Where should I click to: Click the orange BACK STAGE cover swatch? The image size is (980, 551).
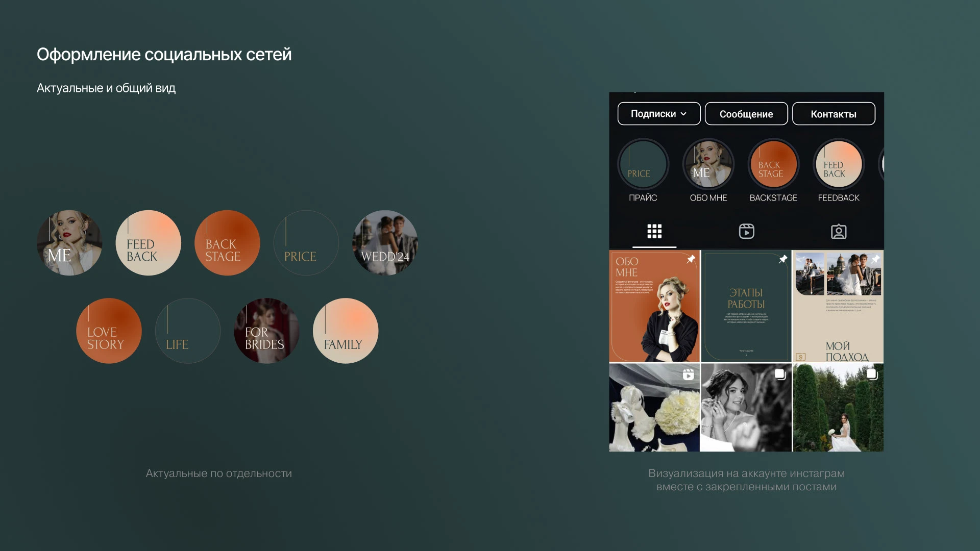point(227,243)
